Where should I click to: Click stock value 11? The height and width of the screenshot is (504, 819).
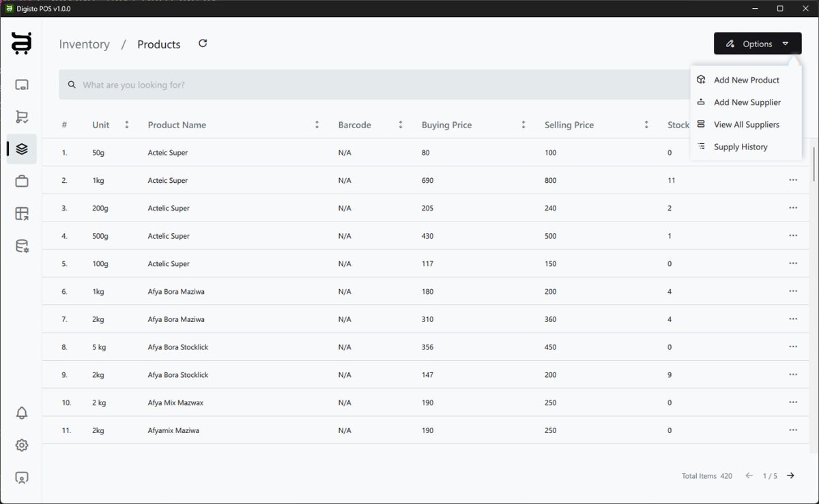coord(671,180)
